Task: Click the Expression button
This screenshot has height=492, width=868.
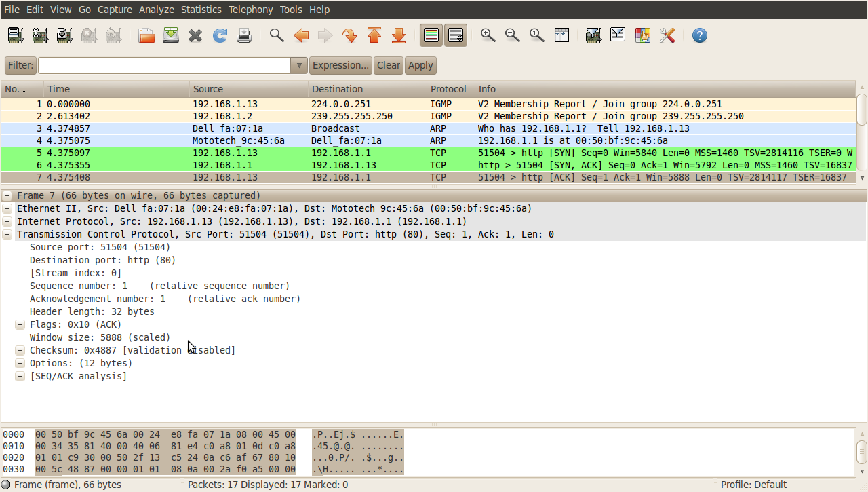Action: click(340, 65)
